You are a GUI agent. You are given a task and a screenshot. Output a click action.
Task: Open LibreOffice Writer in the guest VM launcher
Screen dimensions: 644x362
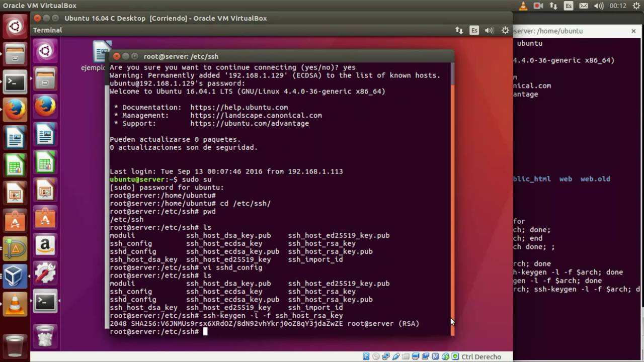pos(45,135)
